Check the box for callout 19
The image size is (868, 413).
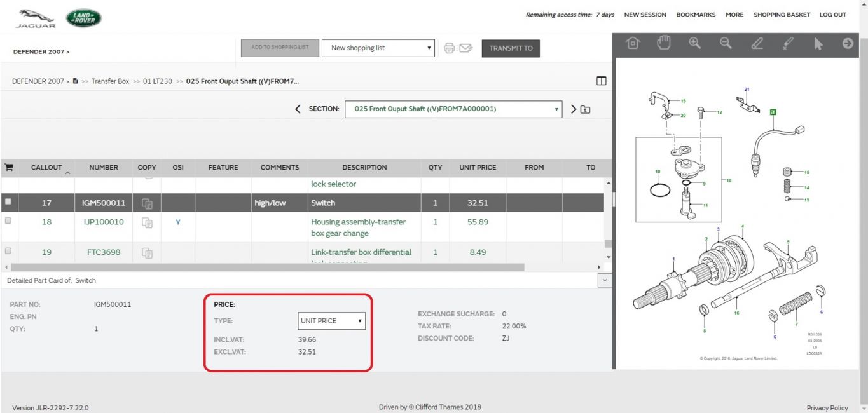pos(8,251)
